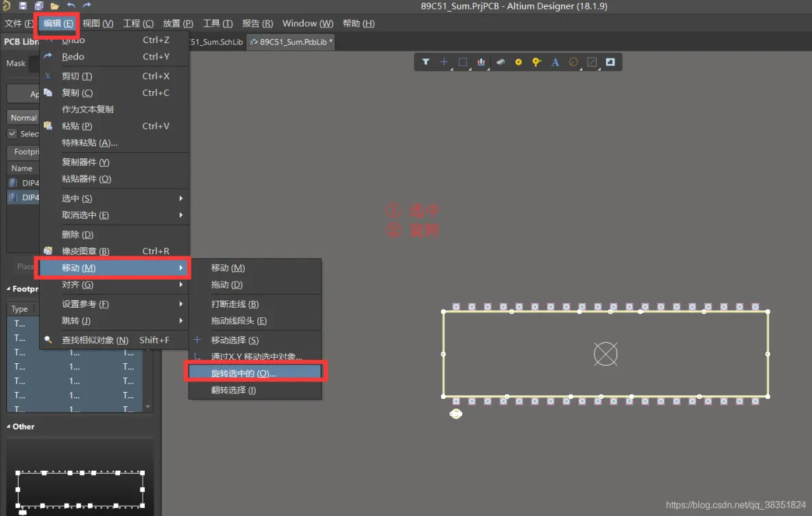The height and width of the screenshot is (516, 812).
Task: Place a via using yellow key-like icon
Action: [x=536, y=62]
